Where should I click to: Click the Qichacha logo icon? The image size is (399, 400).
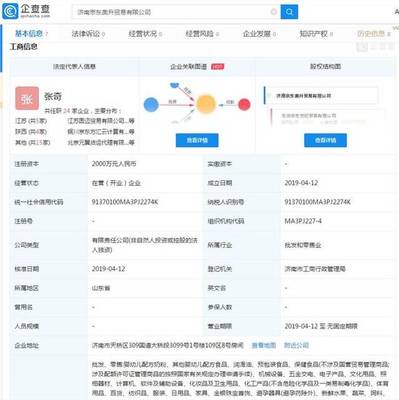(10, 11)
